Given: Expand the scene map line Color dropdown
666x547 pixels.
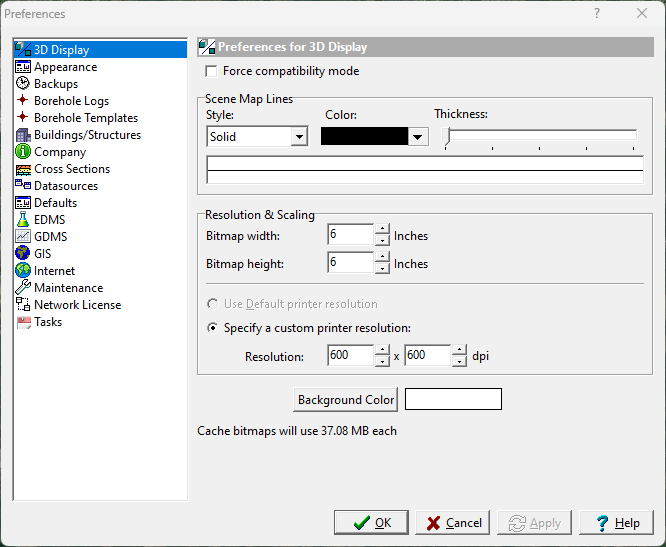Looking at the screenshot, I should click(x=419, y=137).
